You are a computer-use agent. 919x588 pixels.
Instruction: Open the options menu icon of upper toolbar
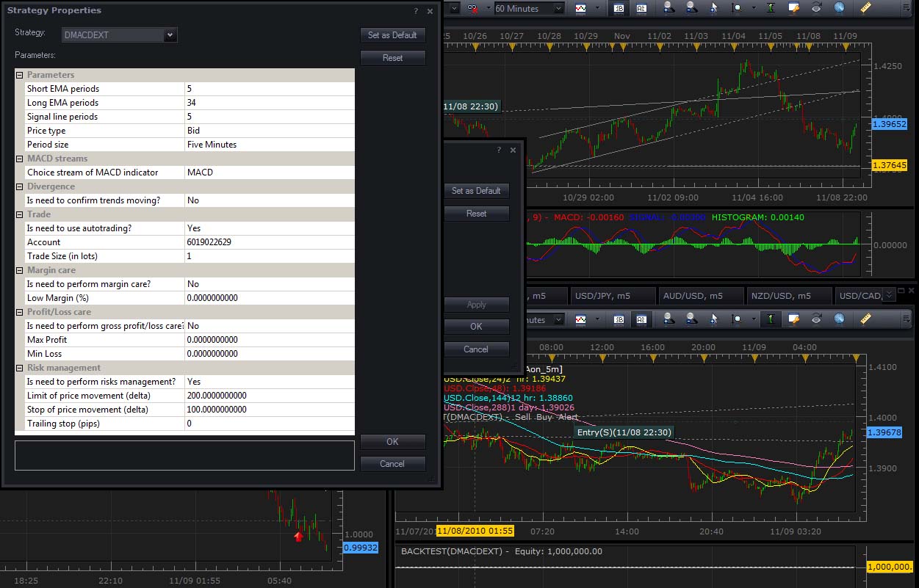[906, 9]
